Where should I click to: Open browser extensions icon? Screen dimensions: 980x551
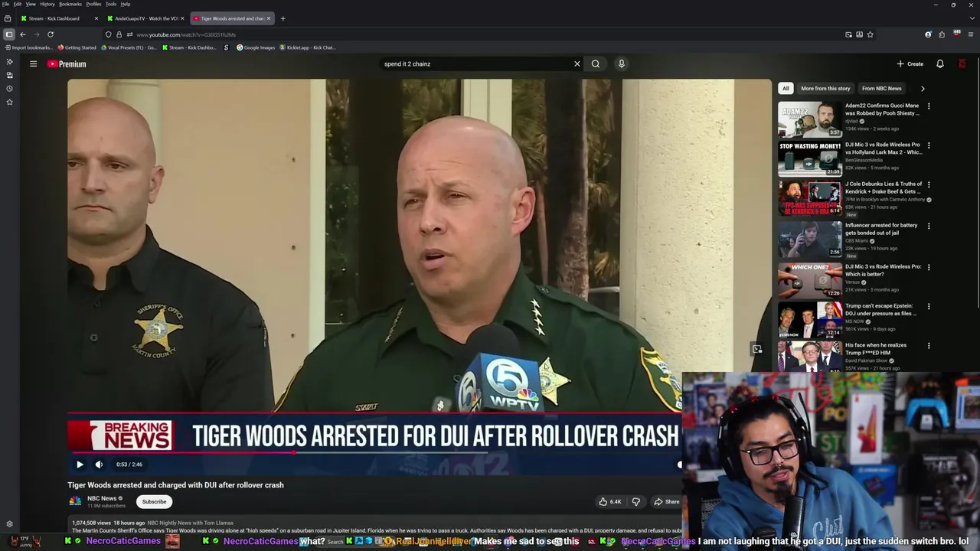tap(942, 34)
